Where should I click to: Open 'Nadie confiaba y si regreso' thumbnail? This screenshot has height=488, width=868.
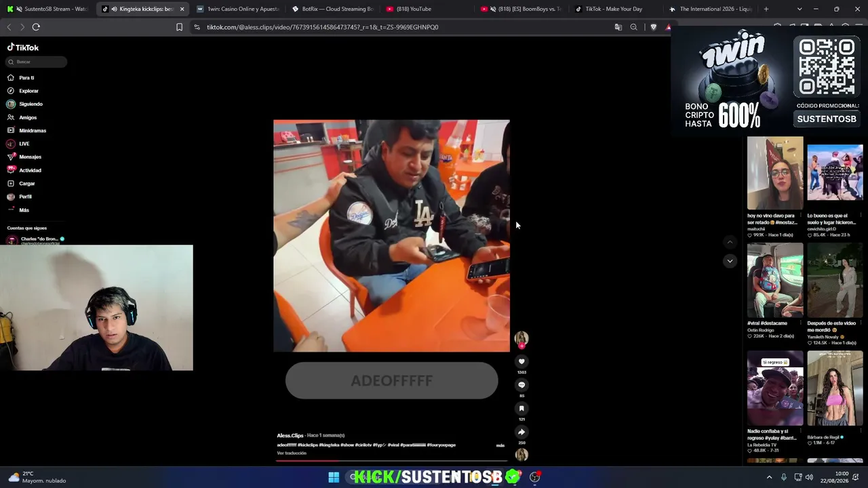click(x=775, y=388)
